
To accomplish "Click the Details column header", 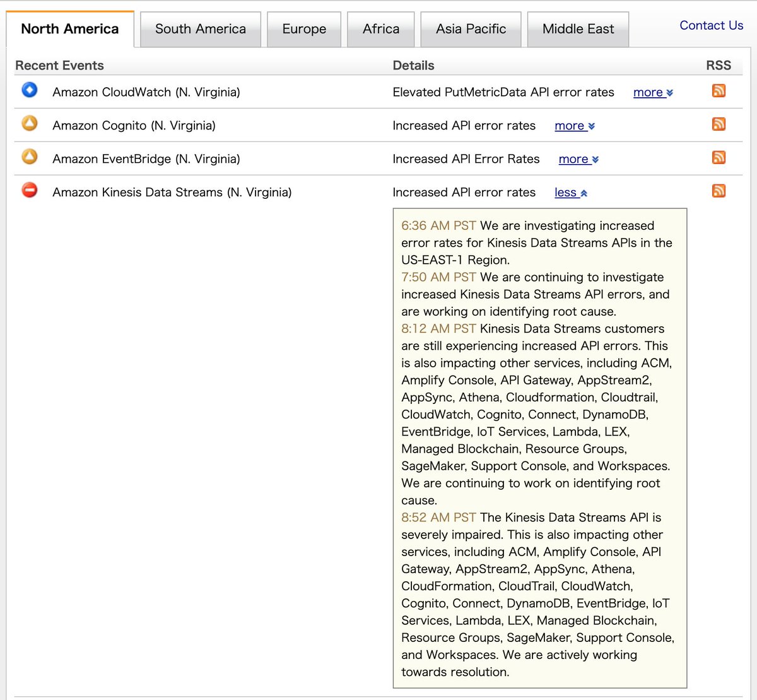I will tap(413, 65).
